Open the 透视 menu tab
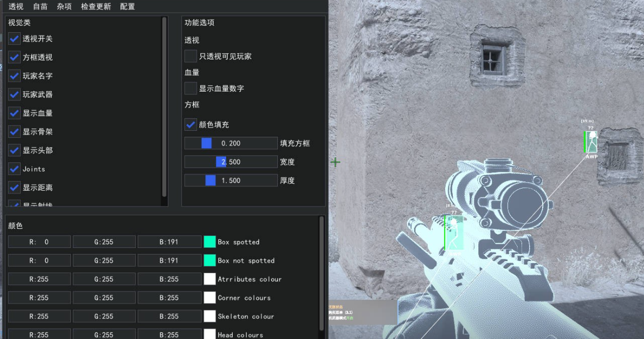 pos(16,7)
